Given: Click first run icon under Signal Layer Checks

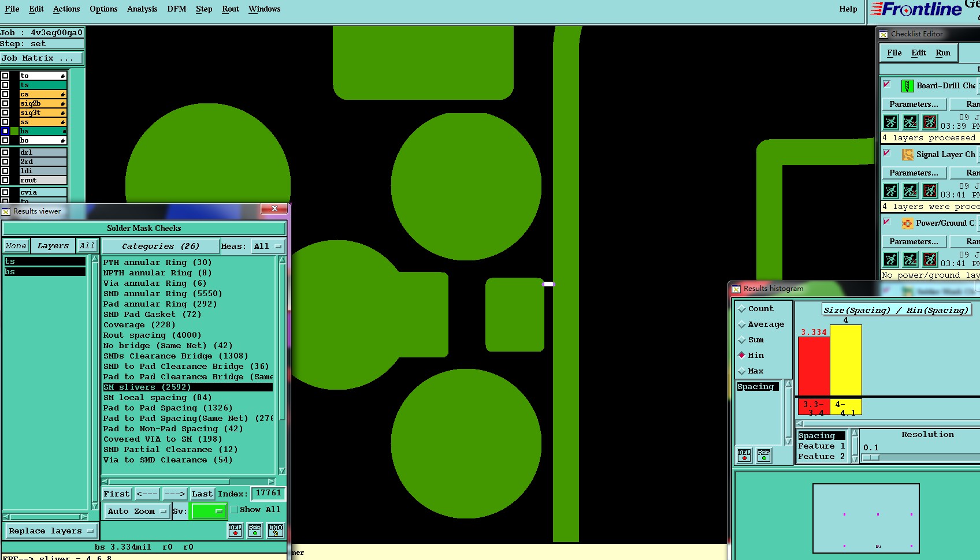Looking at the screenshot, I should [x=891, y=191].
